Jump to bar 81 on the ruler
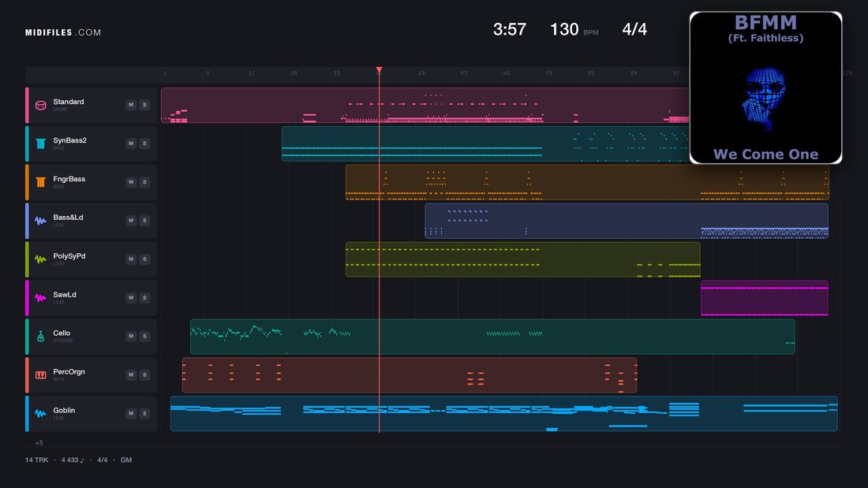 point(591,73)
